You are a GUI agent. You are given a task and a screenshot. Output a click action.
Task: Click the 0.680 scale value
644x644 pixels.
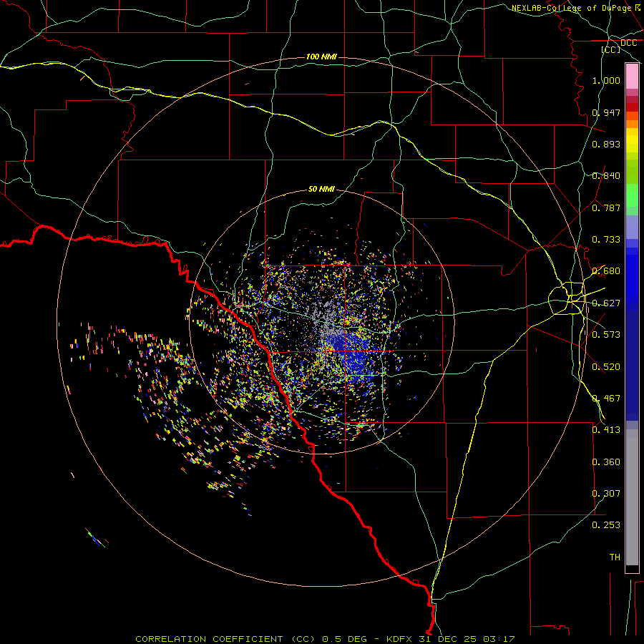[x=606, y=271]
